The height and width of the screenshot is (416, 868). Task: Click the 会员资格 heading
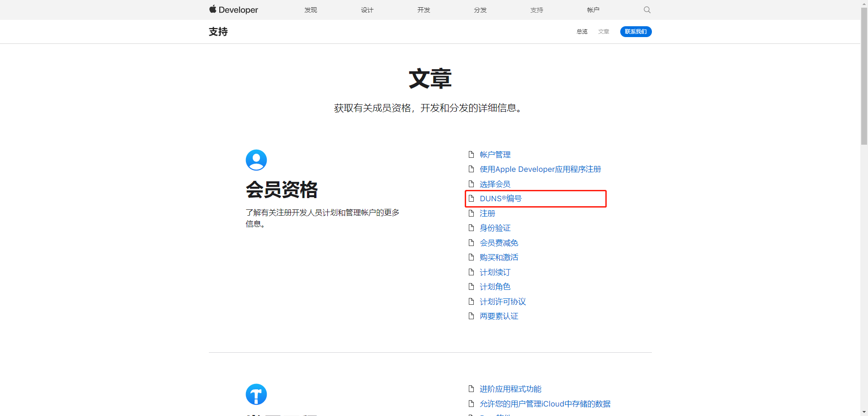[282, 189]
